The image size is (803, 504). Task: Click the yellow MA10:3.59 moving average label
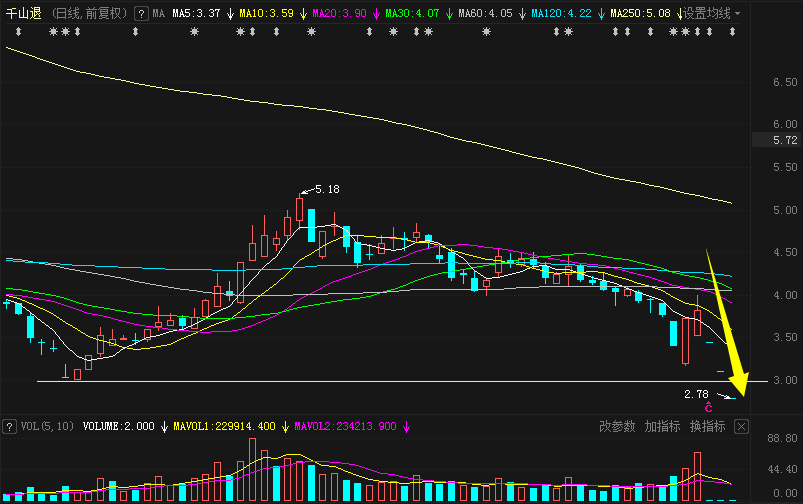point(266,13)
